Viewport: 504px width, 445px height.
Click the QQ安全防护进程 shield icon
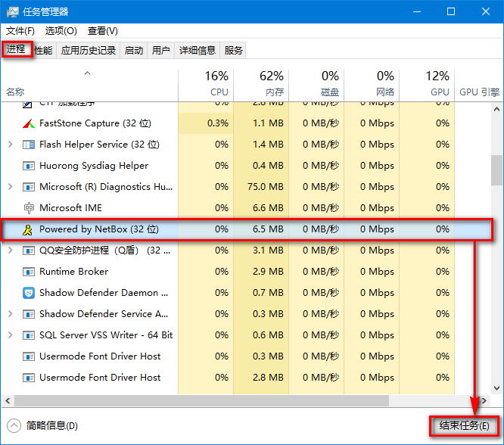click(x=29, y=251)
